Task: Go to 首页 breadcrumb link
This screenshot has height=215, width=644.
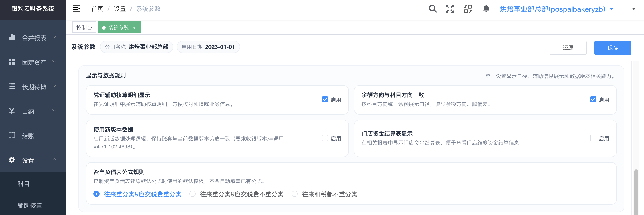Action: (x=97, y=9)
